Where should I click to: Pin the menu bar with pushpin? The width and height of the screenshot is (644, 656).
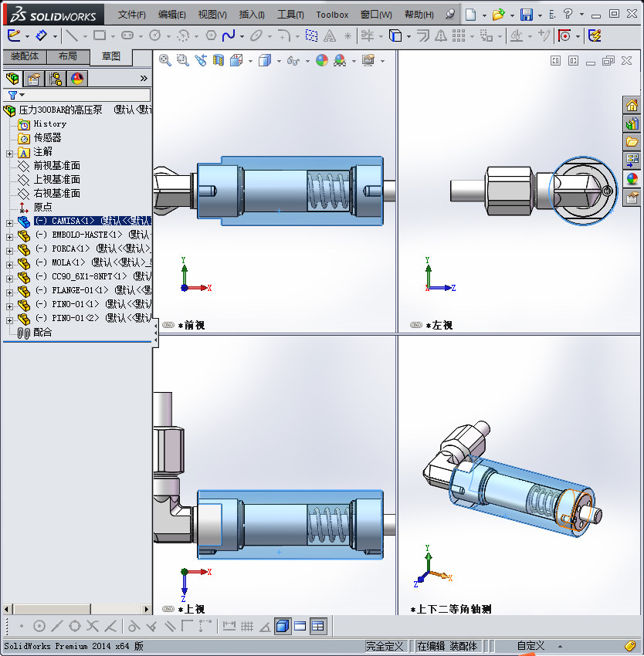[449, 15]
